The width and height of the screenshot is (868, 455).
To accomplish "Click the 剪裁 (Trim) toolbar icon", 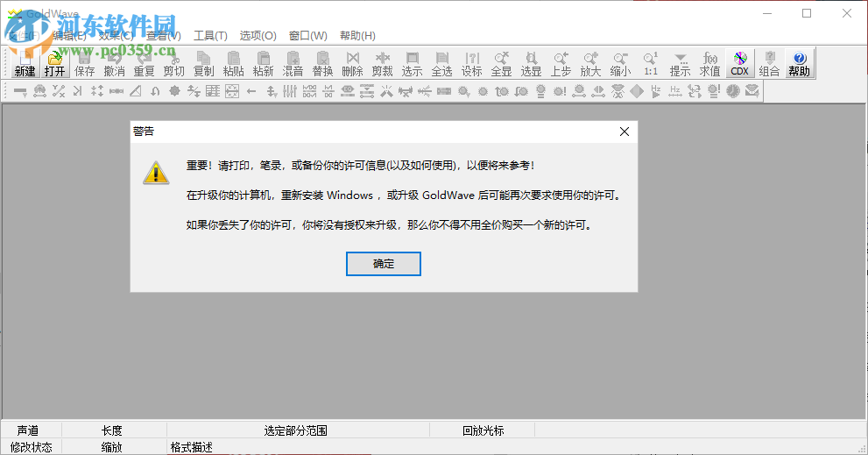I will click(x=383, y=63).
